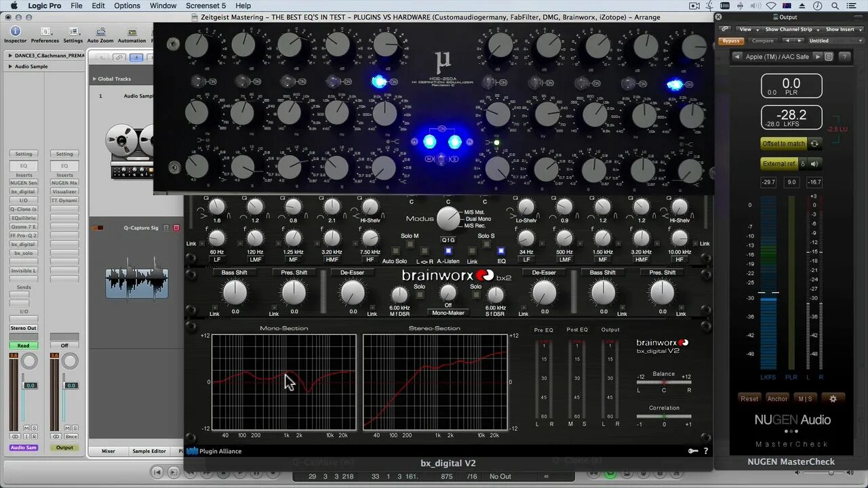Click the Compare button in Output plugin
Image resolution: width=868 pixels, height=488 pixels.
[x=762, y=41]
